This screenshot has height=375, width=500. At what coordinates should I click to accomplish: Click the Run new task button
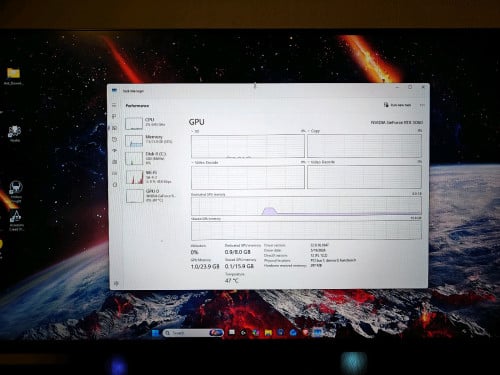point(397,105)
